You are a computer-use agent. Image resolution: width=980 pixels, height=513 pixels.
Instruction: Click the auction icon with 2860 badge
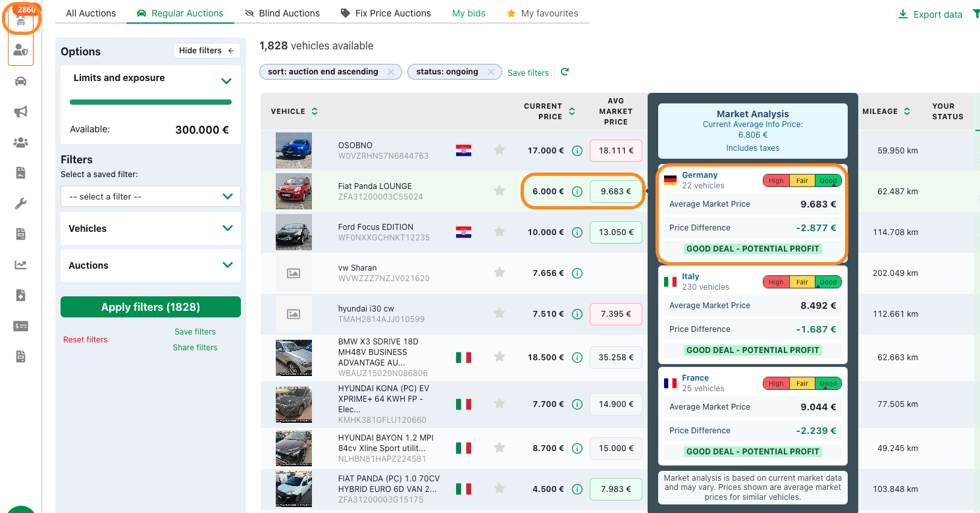(21, 20)
